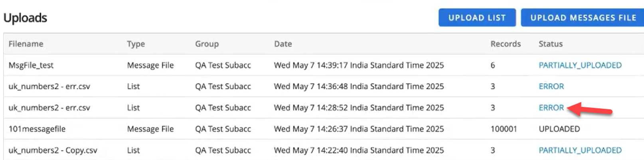This screenshot has height=160, width=644.
Task: Select the Status column header
Action: click(550, 44)
